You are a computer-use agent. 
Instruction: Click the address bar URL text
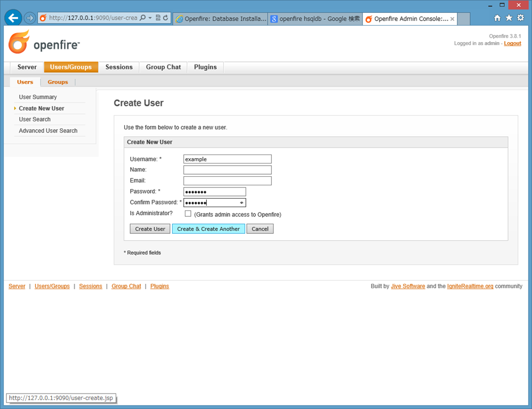click(x=93, y=18)
